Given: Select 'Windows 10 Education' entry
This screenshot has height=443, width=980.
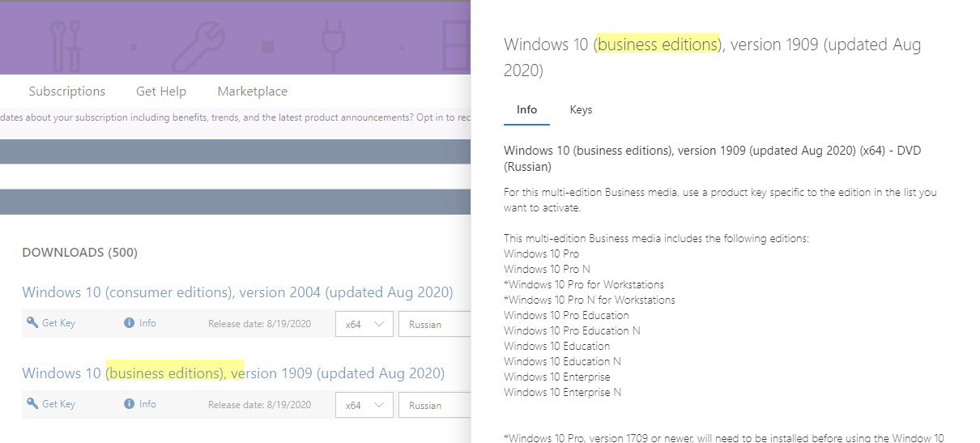Looking at the screenshot, I should [557, 346].
